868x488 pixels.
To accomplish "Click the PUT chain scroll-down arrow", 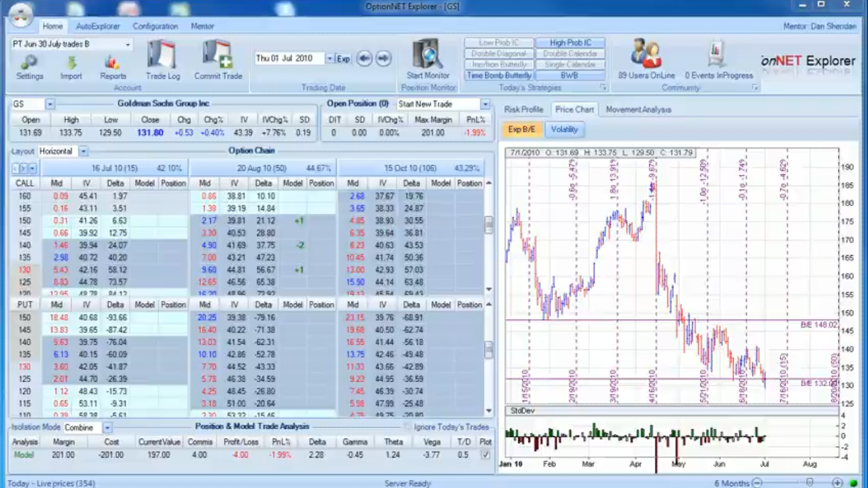I will point(489,411).
